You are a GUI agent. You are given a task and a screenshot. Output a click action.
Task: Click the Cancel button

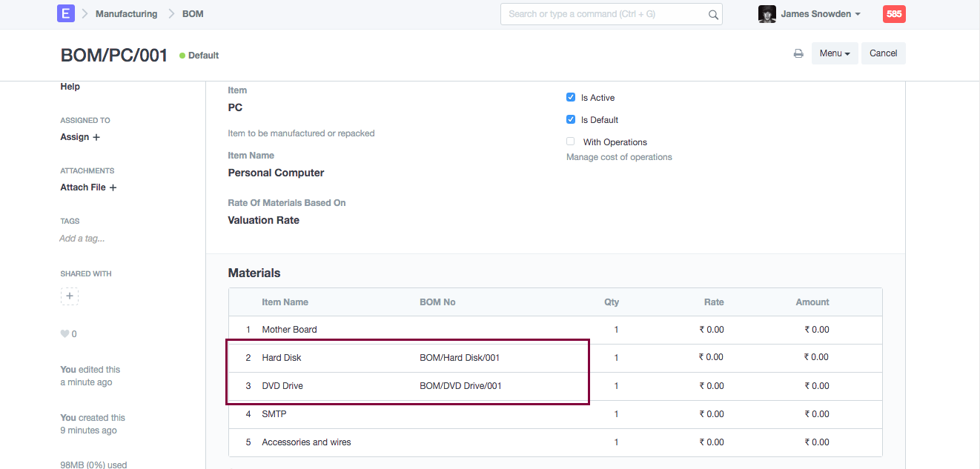coord(883,53)
